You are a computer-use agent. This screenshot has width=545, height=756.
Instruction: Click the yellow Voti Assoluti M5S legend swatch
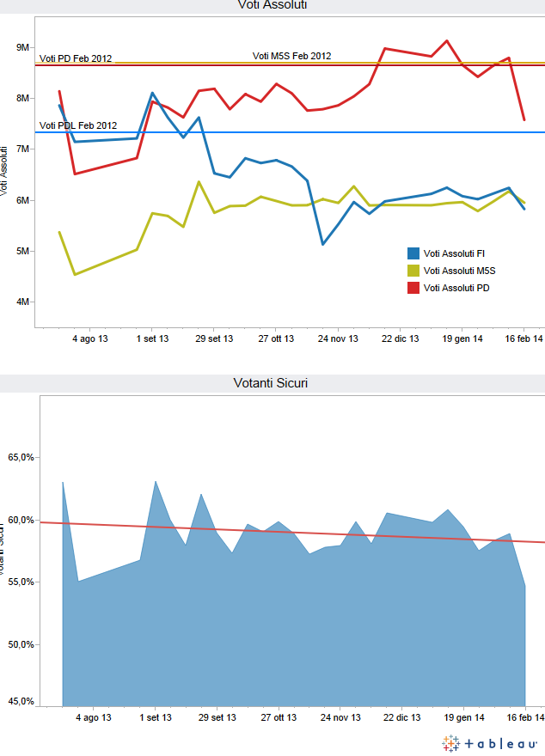413,271
